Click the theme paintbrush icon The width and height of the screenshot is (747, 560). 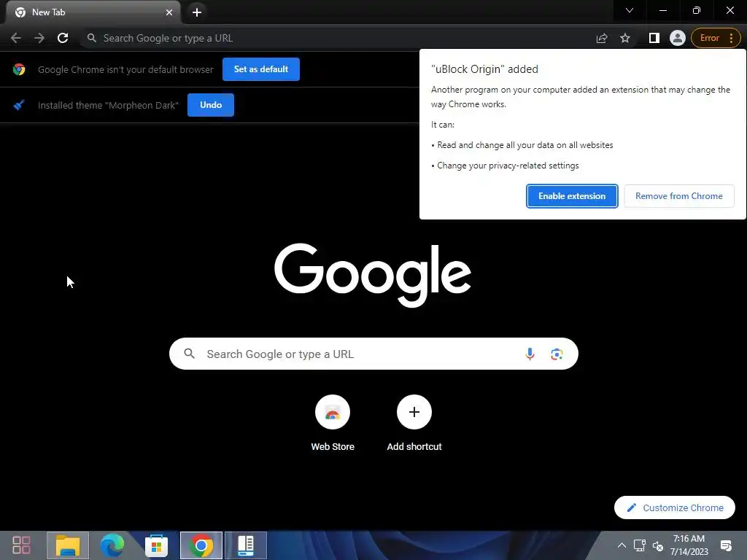coord(19,105)
